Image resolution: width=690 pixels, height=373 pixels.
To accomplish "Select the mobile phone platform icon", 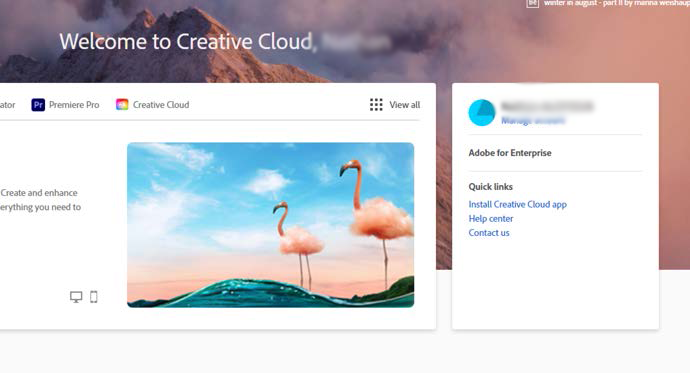I will [94, 297].
